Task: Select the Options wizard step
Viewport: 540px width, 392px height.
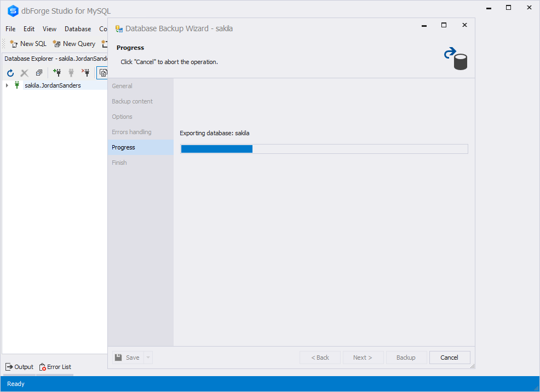Action: pos(141,117)
